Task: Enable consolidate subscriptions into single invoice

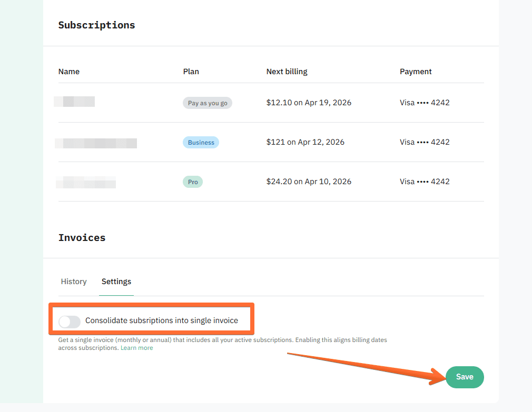Action: tap(69, 321)
